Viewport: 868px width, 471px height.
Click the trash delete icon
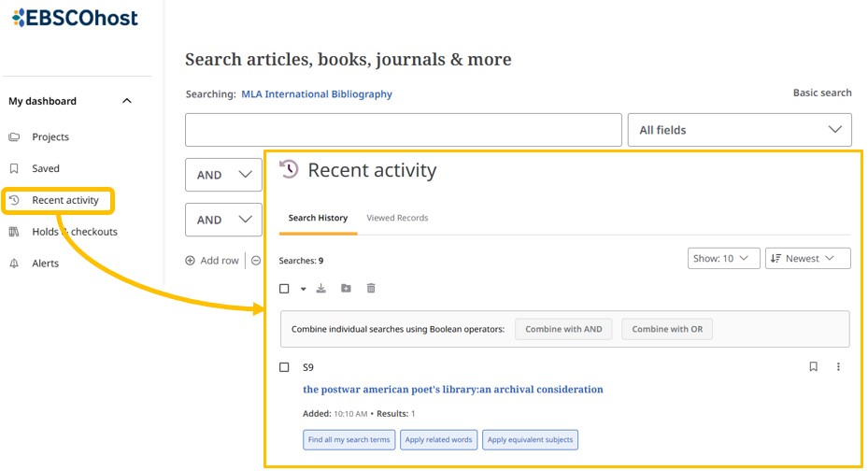[371, 289]
